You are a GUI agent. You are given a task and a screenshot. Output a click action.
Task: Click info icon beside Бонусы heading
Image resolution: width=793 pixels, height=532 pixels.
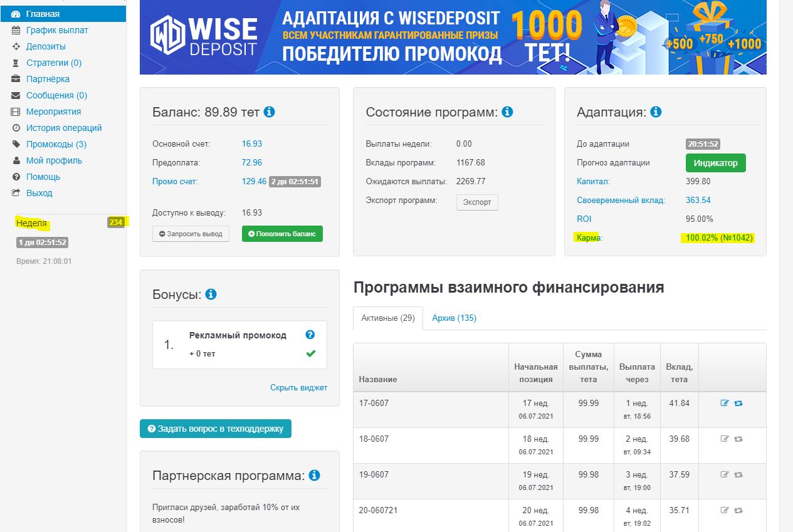[x=211, y=294]
